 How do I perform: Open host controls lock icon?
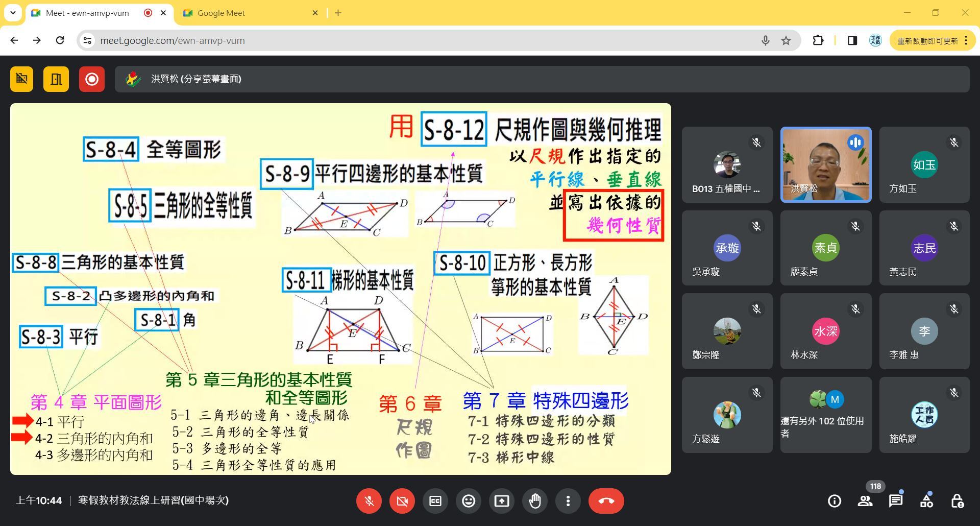[x=957, y=501]
